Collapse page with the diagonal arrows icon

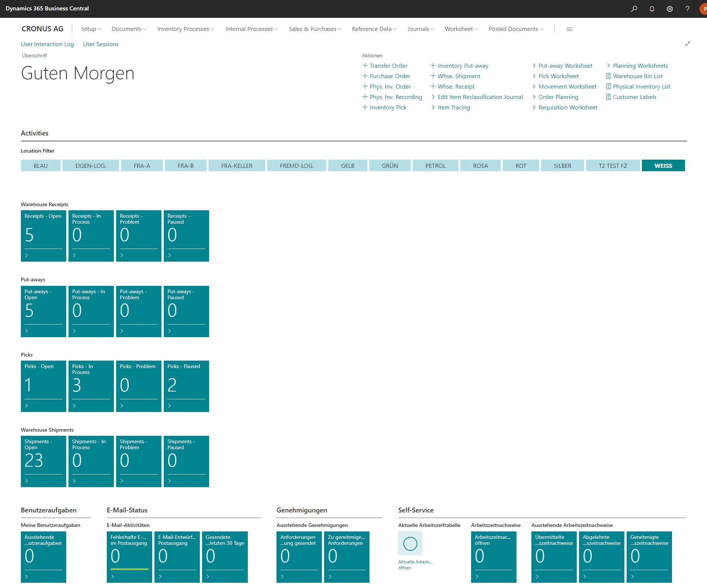tap(688, 44)
